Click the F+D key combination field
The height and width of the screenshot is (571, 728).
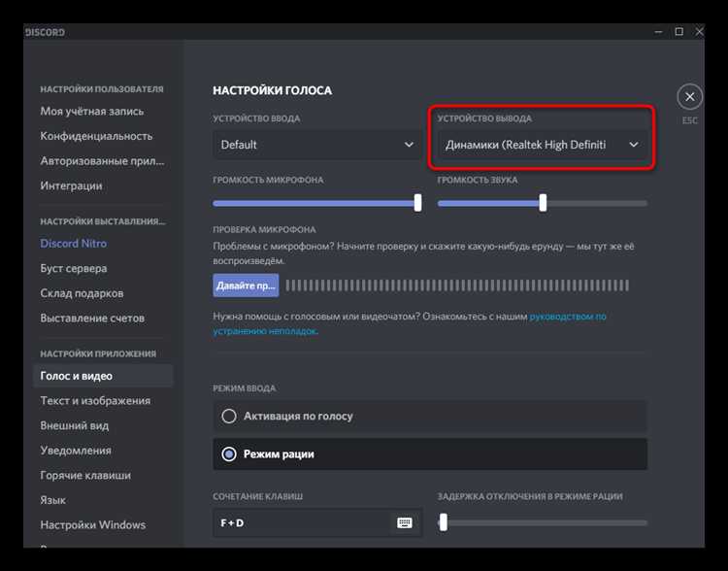point(317,522)
